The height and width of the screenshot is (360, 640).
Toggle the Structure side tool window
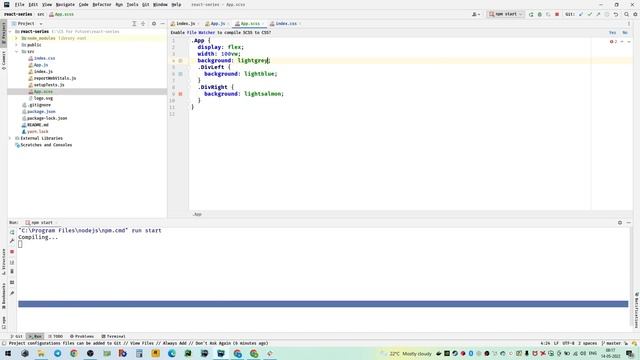tap(4, 262)
